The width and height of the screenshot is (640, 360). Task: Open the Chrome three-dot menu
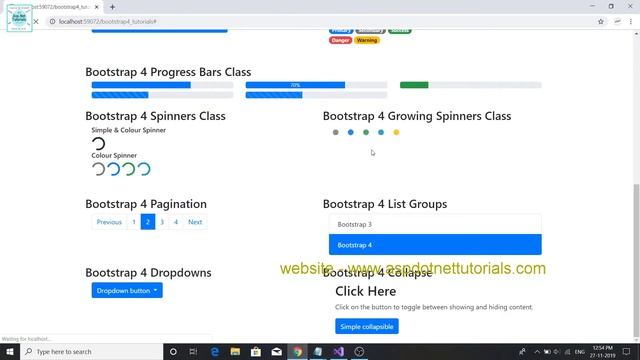point(631,22)
